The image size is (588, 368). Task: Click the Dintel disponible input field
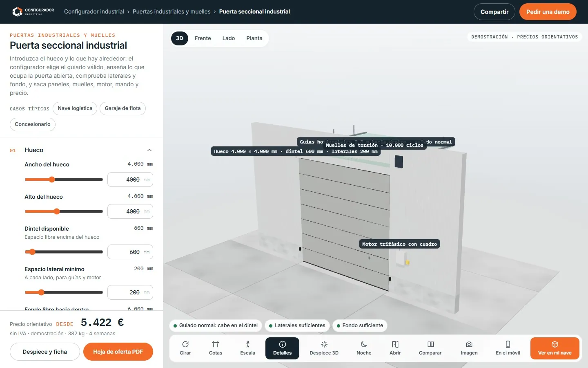click(130, 252)
